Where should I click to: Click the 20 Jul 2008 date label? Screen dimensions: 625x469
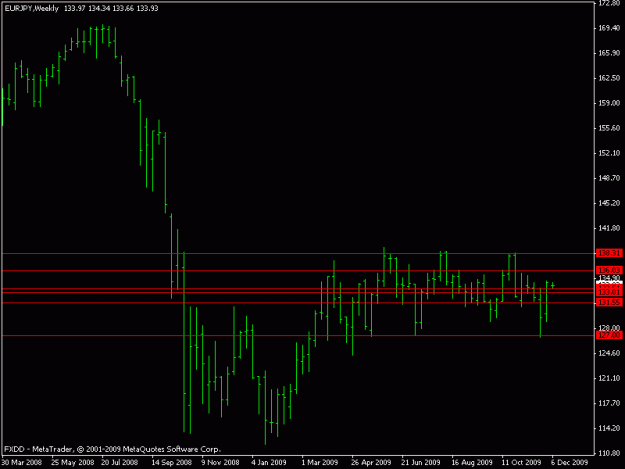[120, 462]
